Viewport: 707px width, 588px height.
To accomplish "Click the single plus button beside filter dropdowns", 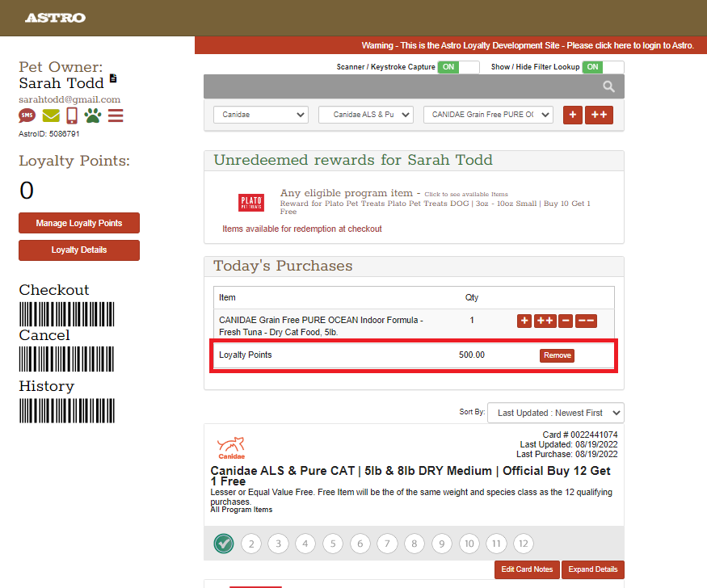I will point(573,115).
